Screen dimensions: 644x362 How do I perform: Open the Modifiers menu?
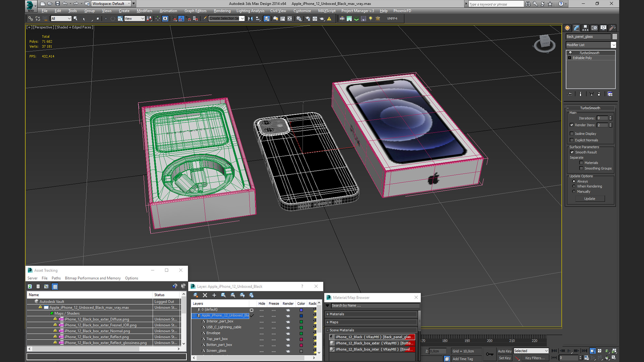(x=144, y=11)
